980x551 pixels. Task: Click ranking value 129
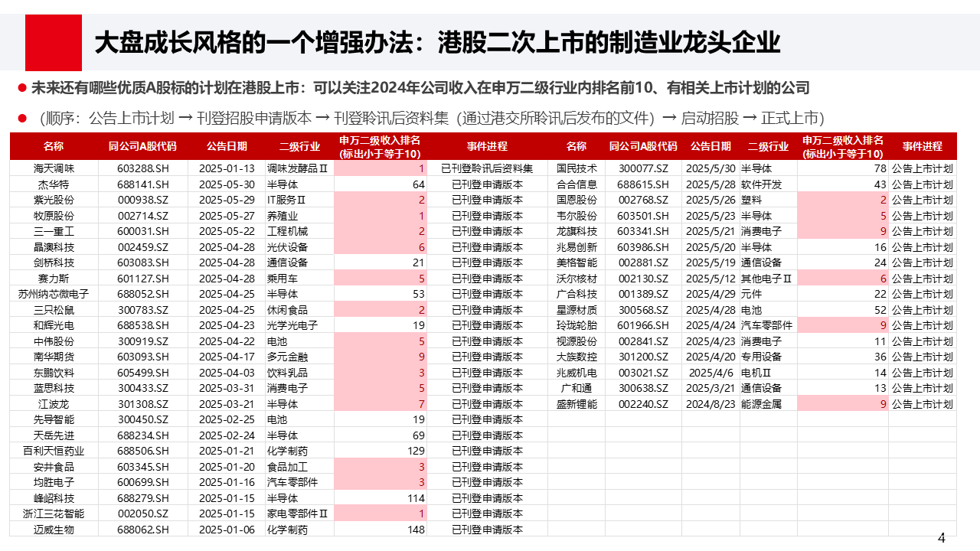(416, 451)
